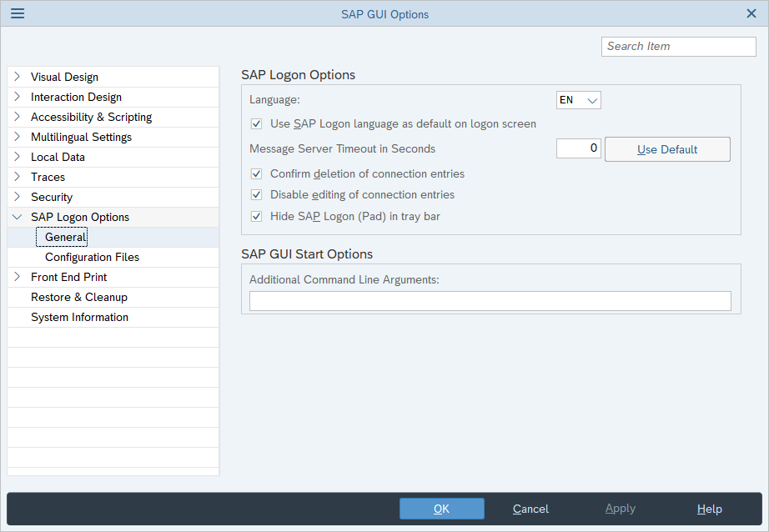Select Interaction Design in the tree
The image size is (769, 532).
click(76, 97)
